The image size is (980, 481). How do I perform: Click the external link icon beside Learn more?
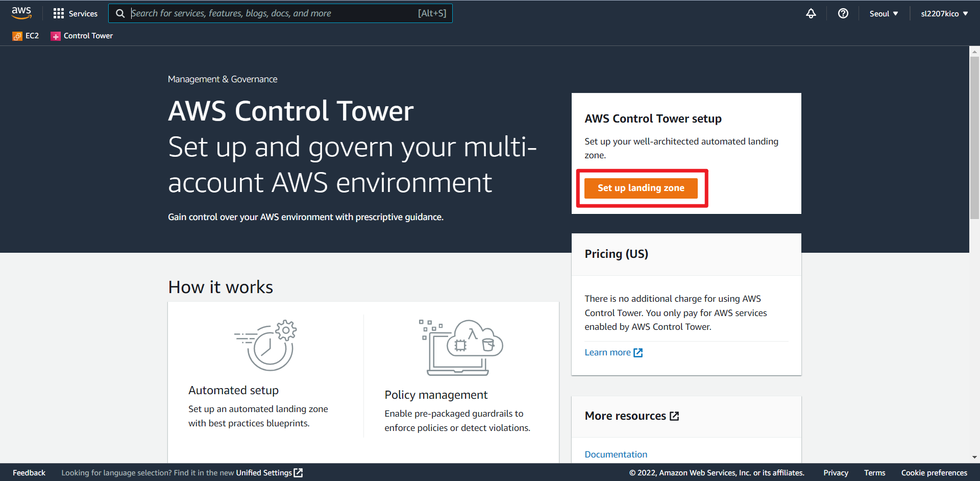click(x=638, y=352)
